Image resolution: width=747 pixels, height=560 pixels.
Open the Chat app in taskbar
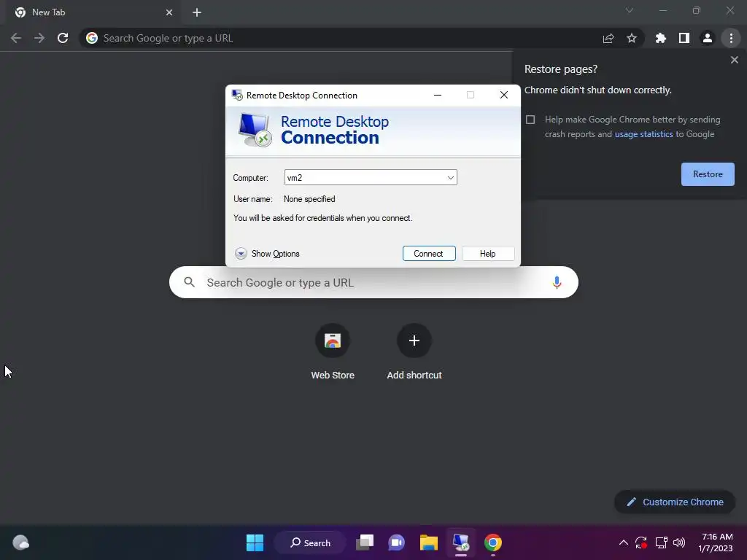pyautogui.click(x=396, y=542)
